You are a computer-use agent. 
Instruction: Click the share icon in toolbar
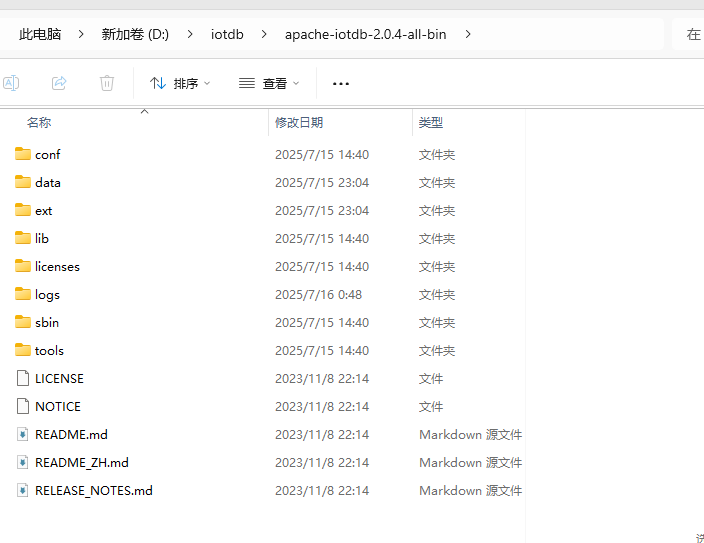coord(59,83)
